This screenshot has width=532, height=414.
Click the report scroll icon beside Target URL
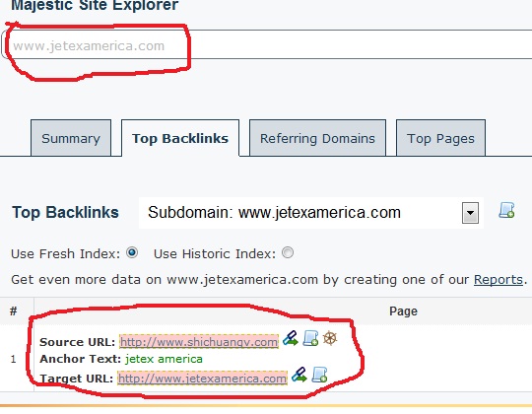coord(319,375)
